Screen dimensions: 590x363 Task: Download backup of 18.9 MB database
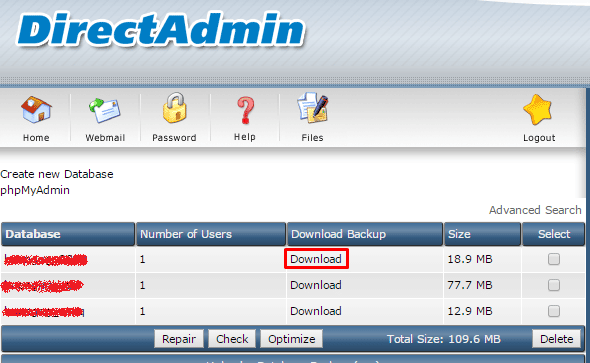pyautogui.click(x=316, y=259)
